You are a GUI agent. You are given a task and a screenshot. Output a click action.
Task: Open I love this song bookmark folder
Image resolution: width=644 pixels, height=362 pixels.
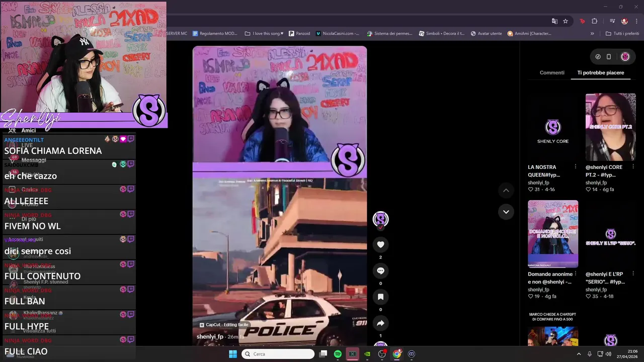point(264,34)
